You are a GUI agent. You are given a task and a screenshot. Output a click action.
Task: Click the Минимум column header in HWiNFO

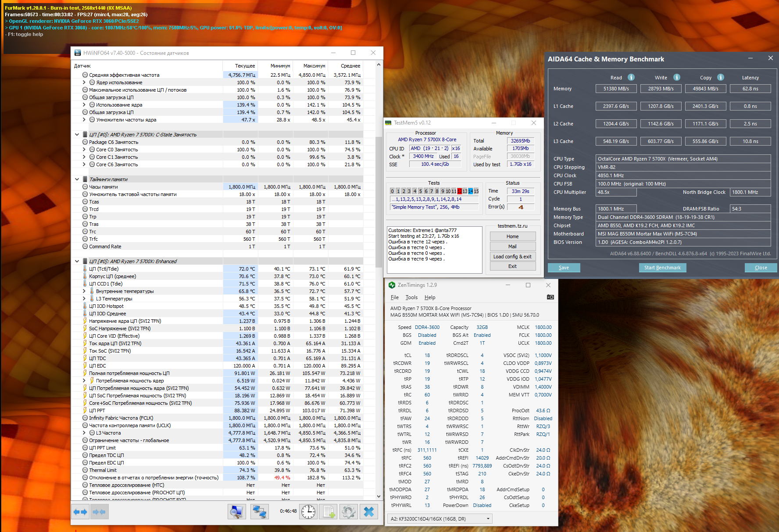tap(275, 66)
